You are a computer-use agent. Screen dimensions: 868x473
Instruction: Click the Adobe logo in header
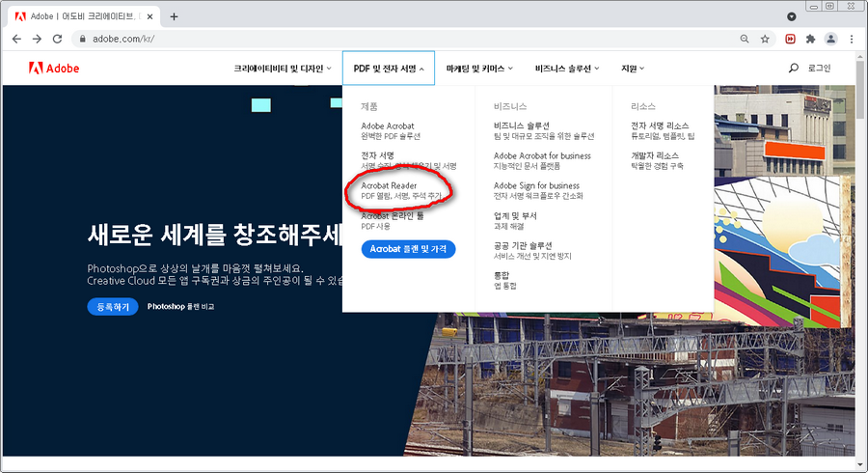click(x=54, y=69)
